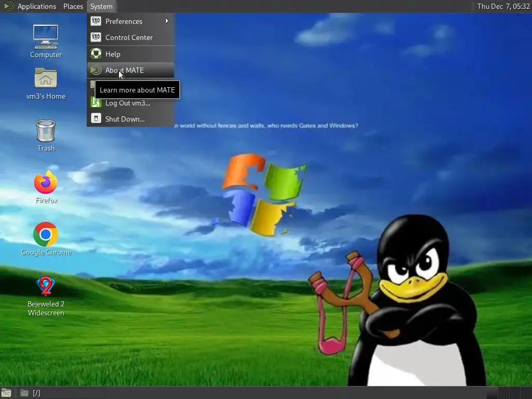Select About MATE in the System menu
The height and width of the screenshot is (399, 532).
(130, 70)
